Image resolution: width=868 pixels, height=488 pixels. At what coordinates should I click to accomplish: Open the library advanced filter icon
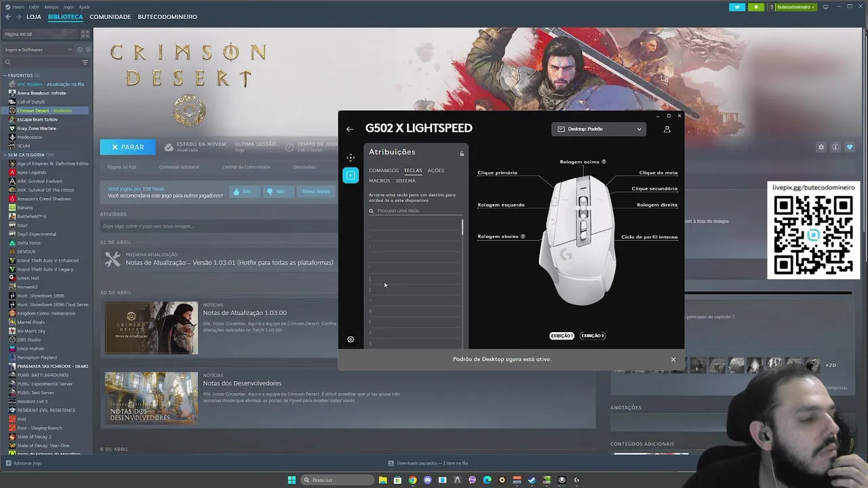click(85, 62)
